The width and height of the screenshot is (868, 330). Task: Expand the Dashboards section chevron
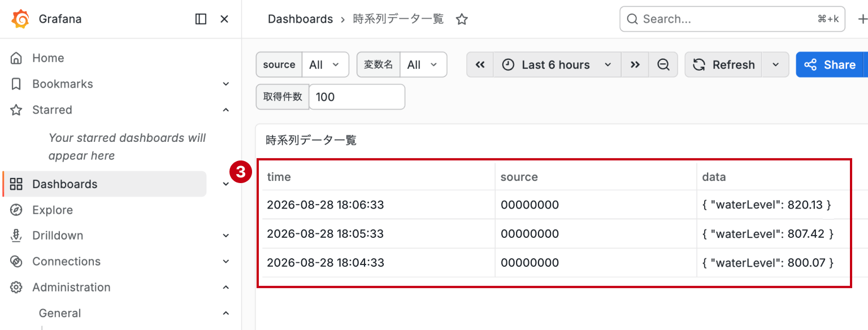[226, 184]
